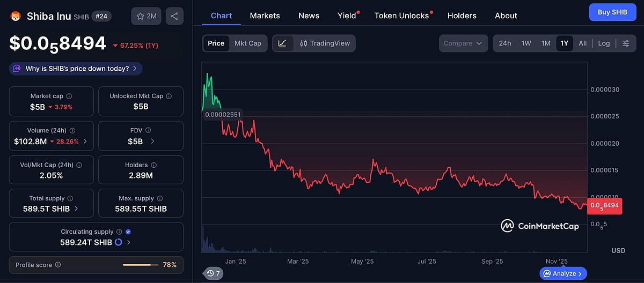Switch to TradingView candlestick chart
Image resolution: width=644 pixels, height=283 pixels.
[x=325, y=43]
